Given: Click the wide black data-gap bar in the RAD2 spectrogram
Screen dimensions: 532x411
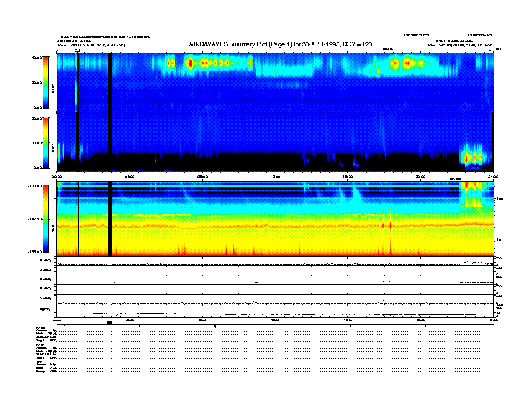Looking at the screenshot, I should tap(109, 83).
